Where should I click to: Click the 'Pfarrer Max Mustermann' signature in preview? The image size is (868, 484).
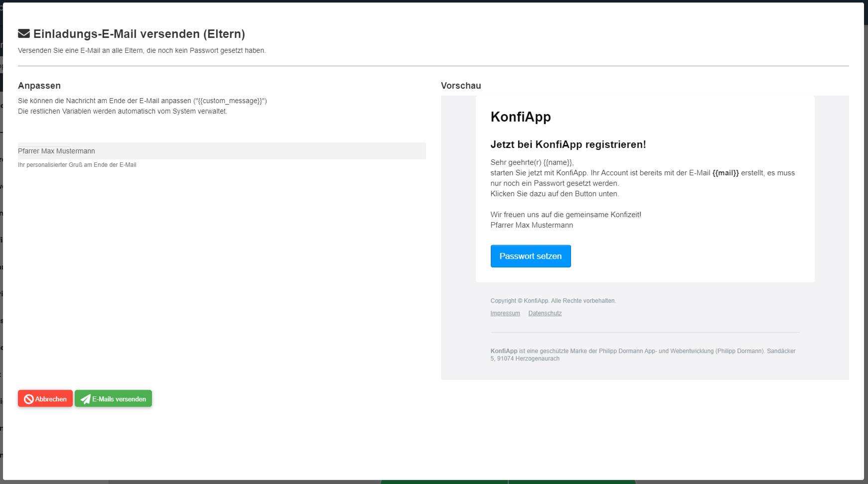click(532, 225)
